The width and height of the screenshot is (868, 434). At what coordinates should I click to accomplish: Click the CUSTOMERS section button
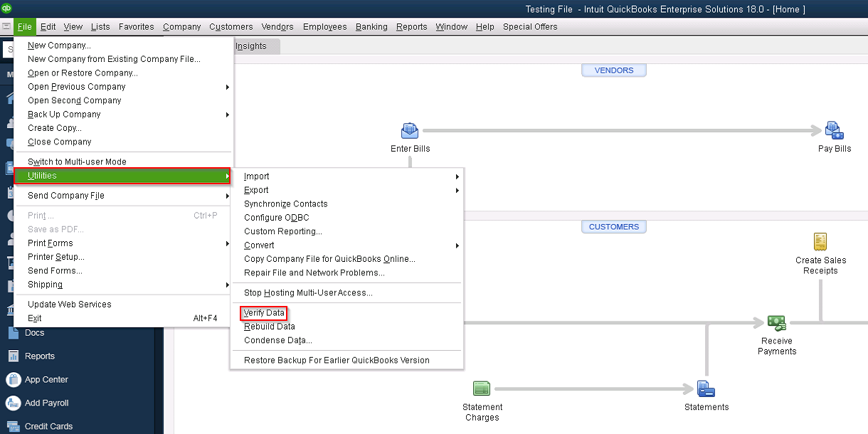613,227
